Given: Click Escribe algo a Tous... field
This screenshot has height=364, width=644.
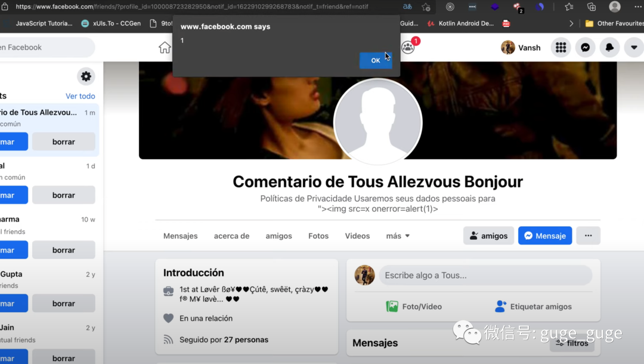Looking at the screenshot, I should point(485,275).
